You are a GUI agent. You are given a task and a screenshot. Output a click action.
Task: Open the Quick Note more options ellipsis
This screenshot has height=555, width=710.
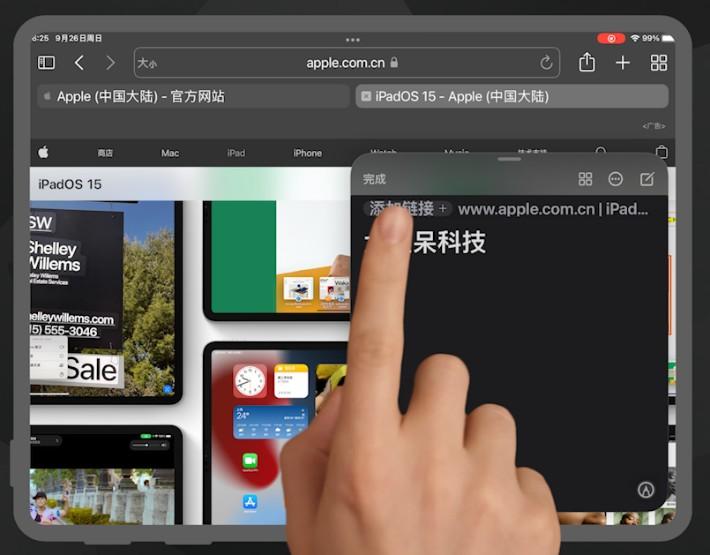click(x=615, y=179)
